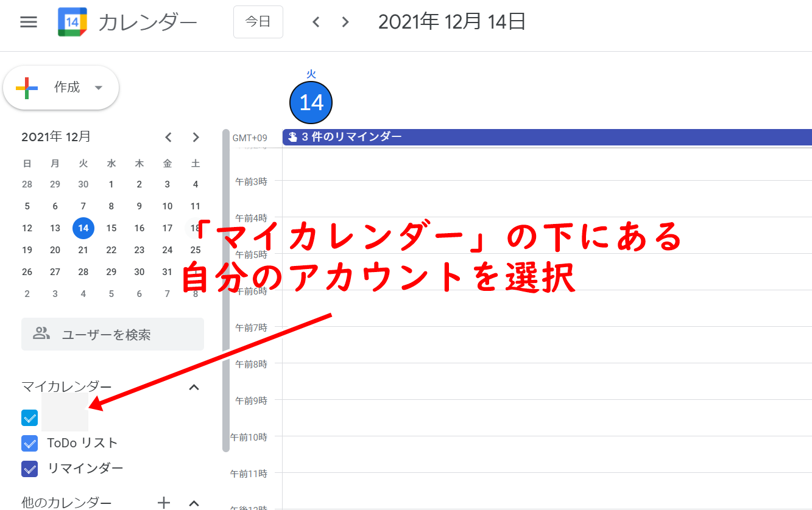This screenshot has width=812, height=510.
Task: Add other calendar with plus icon
Action: tap(164, 503)
